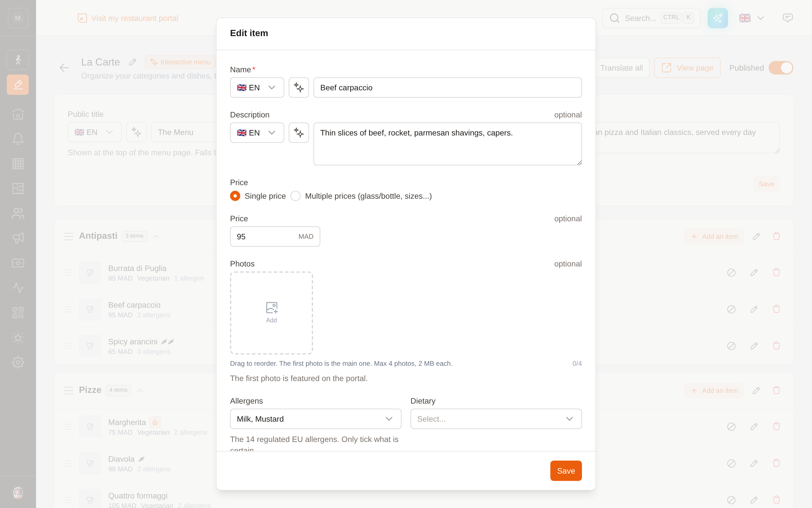
Task: Edit the Beef carpaccio row with pencil icon
Action: 754,309
